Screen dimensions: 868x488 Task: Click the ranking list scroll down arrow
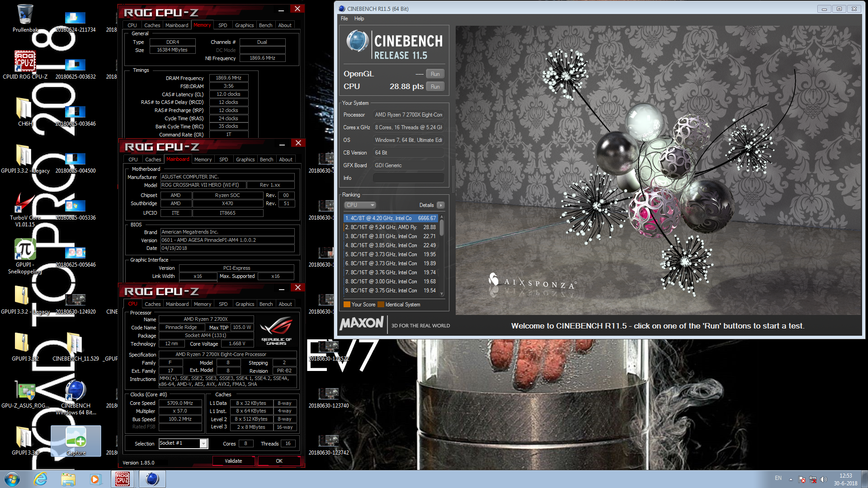(442, 294)
